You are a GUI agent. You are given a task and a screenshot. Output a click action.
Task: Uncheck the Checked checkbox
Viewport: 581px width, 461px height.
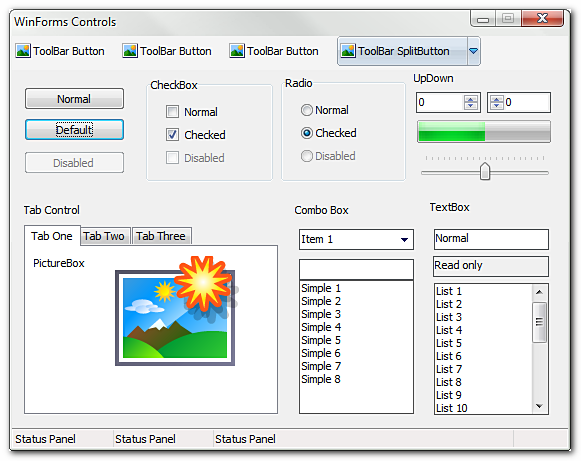(172, 135)
